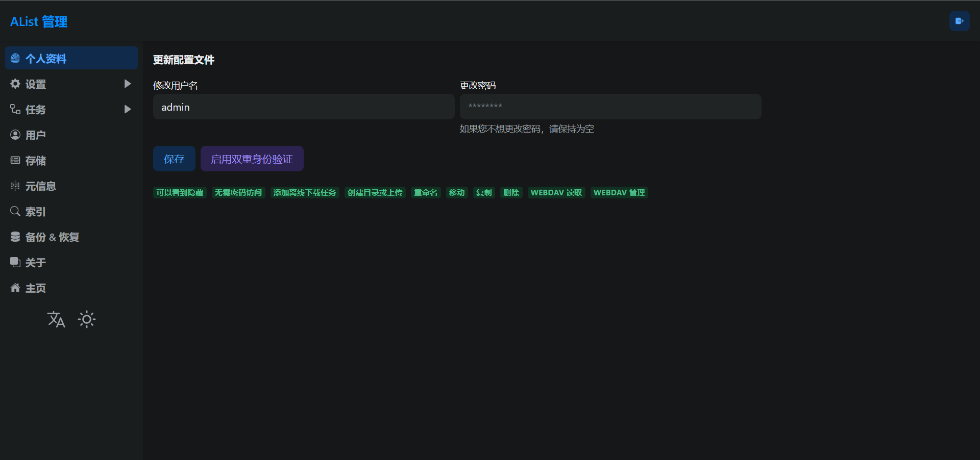Viewport: 980px width, 460px height.
Task: Go to the 用户 page
Action: (71, 135)
